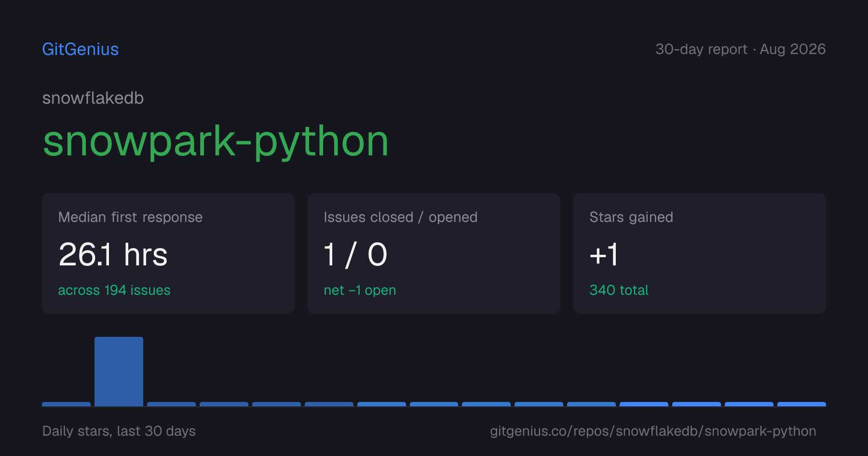868x456 pixels.
Task: Open the gitgenius.co/repos/snowflakedb/snowpark-python URL
Action: (653, 431)
